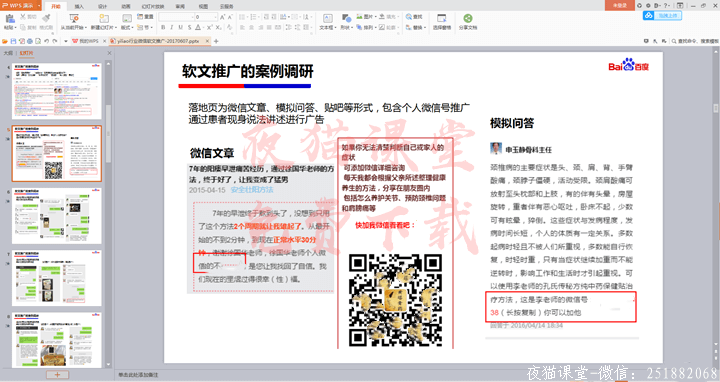Switch to the Outline panel tab

(8, 53)
